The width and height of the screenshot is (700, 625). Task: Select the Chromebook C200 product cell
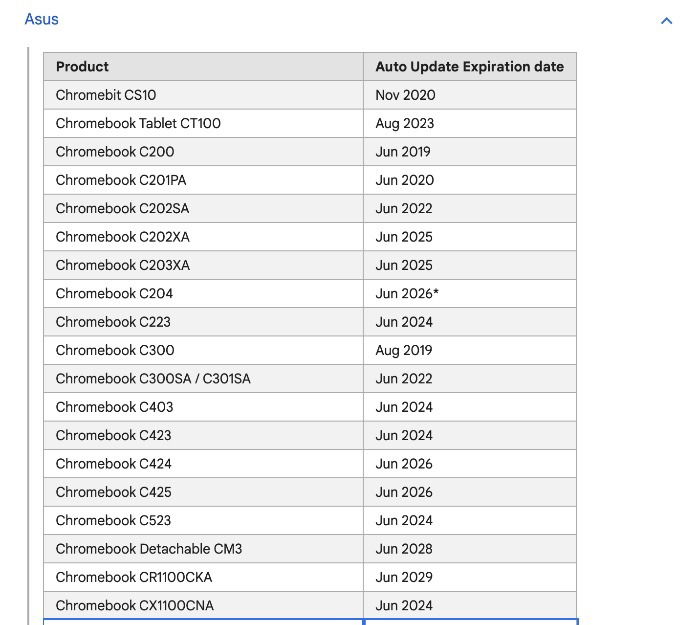[115, 152]
